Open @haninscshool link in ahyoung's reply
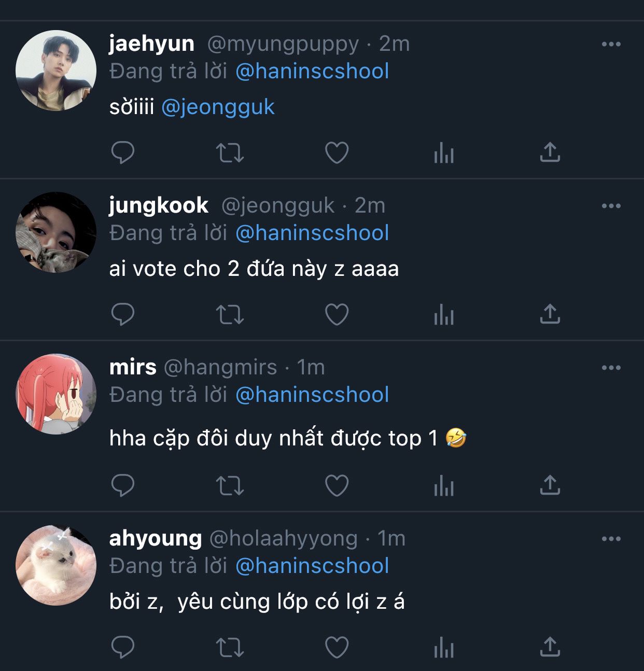The height and width of the screenshot is (671, 644). coord(312,566)
